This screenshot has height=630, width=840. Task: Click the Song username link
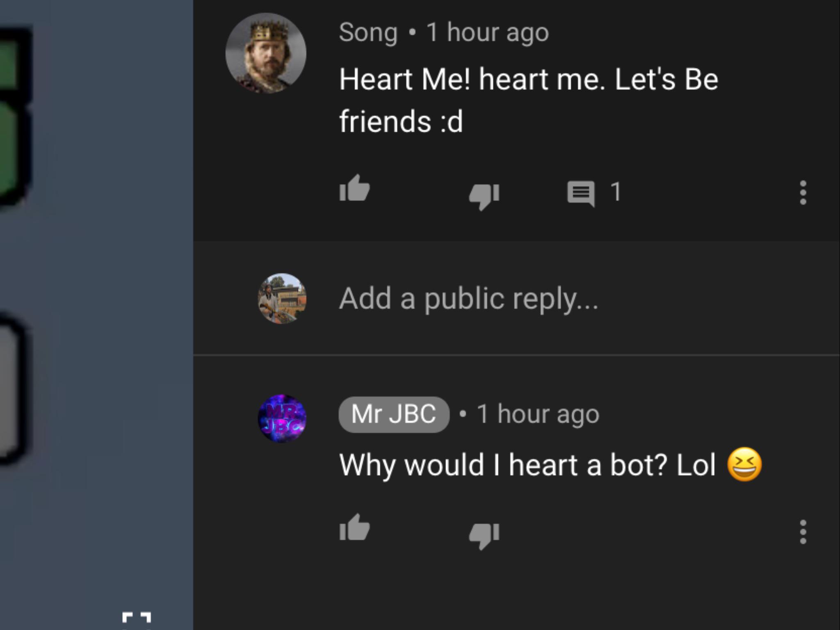368,32
